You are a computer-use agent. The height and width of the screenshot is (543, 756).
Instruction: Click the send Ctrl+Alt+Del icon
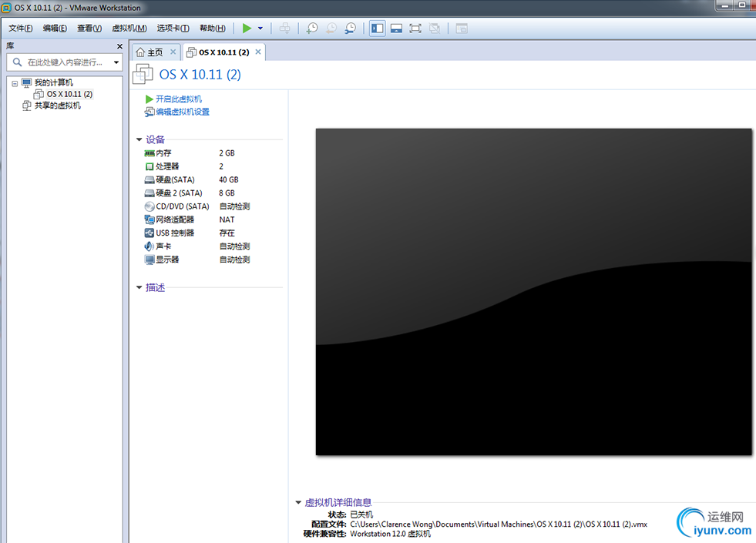(284, 28)
